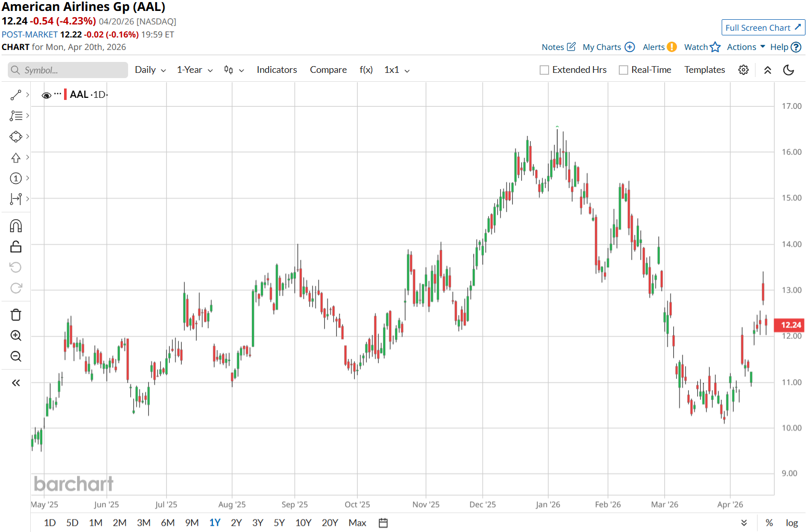Enable the Extended Hrs checkbox
This screenshot has width=806, height=532.
545,70
